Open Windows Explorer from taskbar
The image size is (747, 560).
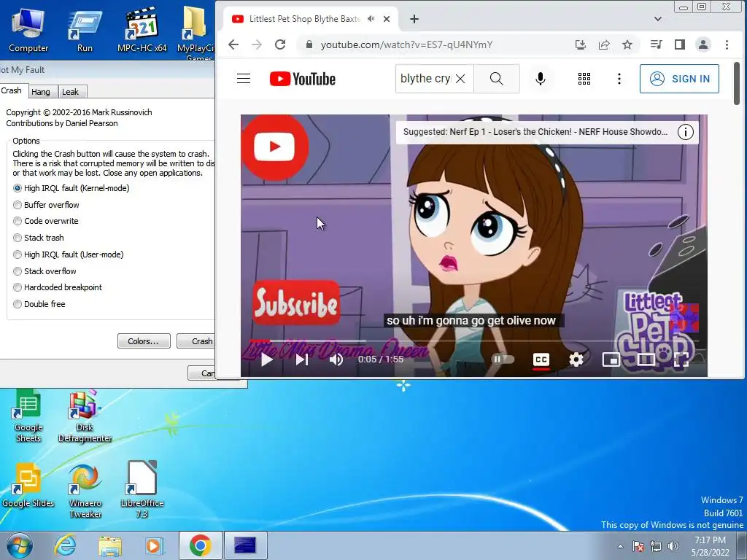(110, 545)
